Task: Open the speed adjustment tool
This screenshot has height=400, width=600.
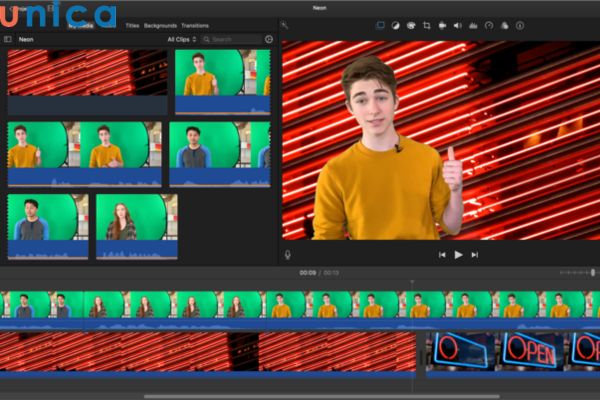Action: click(488, 25)
